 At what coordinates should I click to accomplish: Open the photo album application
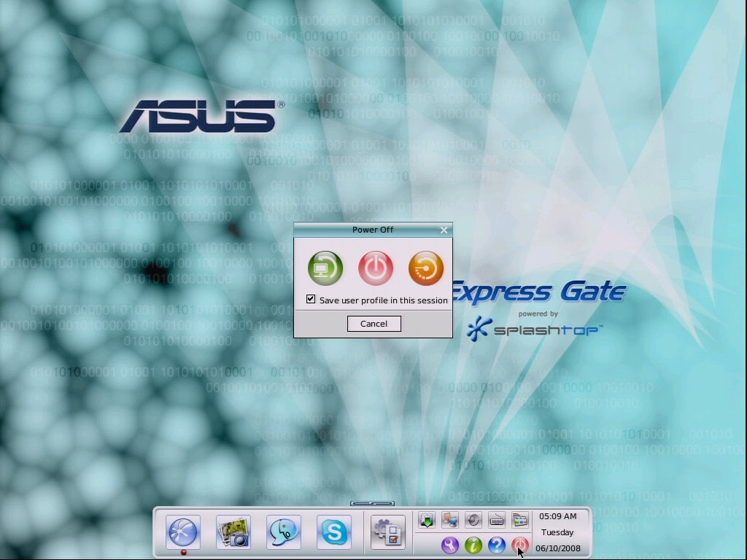tap(233, 533)
